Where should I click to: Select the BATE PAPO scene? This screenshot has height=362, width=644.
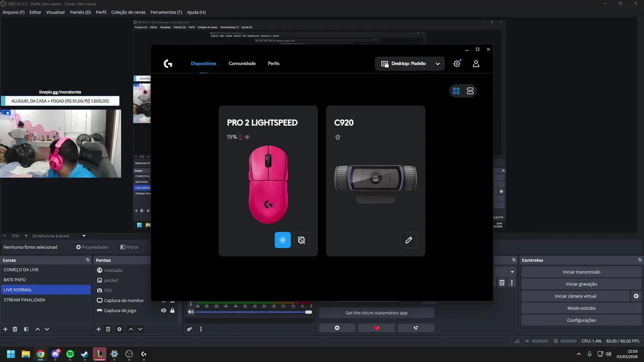pyautogui.click(x=45, y=280)
